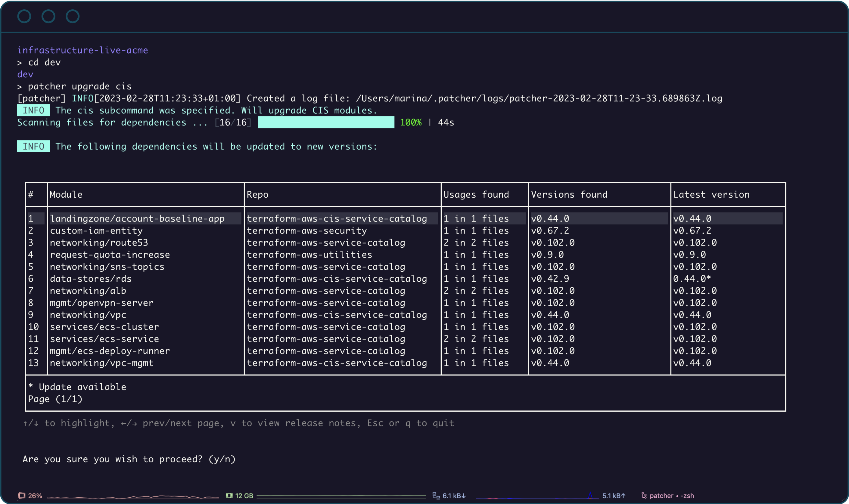
Task: Click v0.67.2 in Versions found column
Action: pyautogui.click(x=550, y=230)
